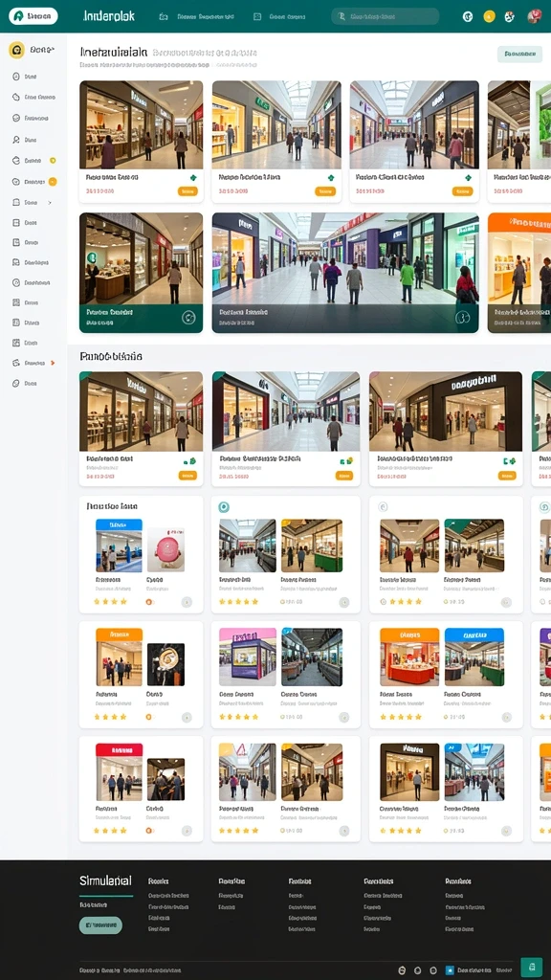
Task: Open the sidebar item with small yellow badge
Action: pyautogui.click(x=33, y=161)
